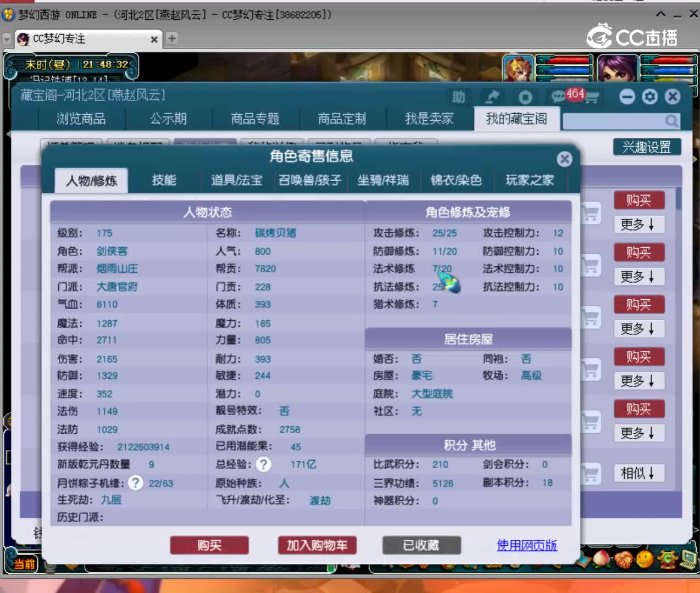The image size is (700, 593).
Task: Click the last red 购买 button in list
Action: [x=639, y=409]
